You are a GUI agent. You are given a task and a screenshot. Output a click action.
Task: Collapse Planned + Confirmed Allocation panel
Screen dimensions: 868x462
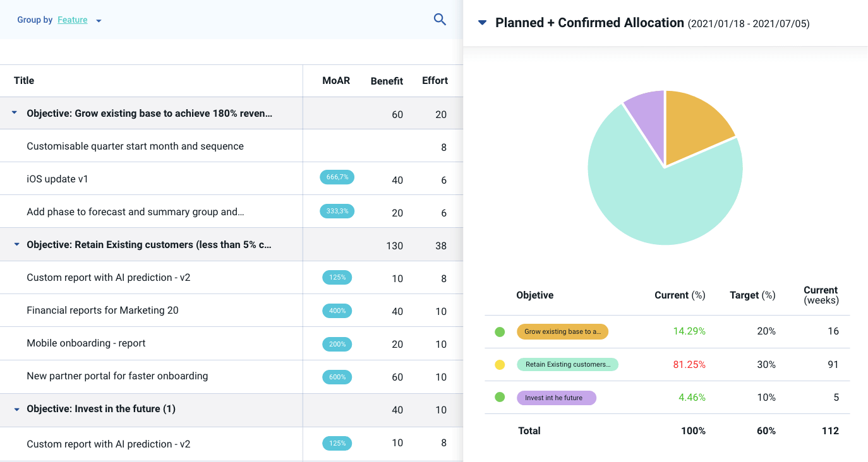[483, 23]
